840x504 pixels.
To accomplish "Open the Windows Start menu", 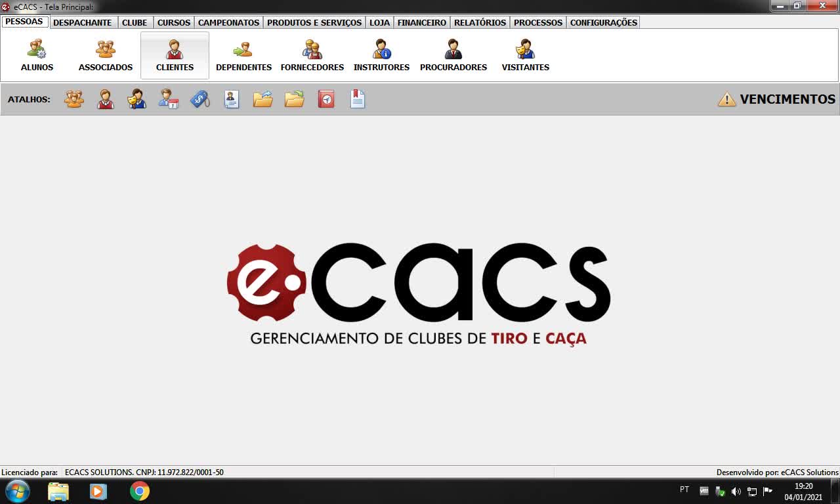I will coord(17,491).
